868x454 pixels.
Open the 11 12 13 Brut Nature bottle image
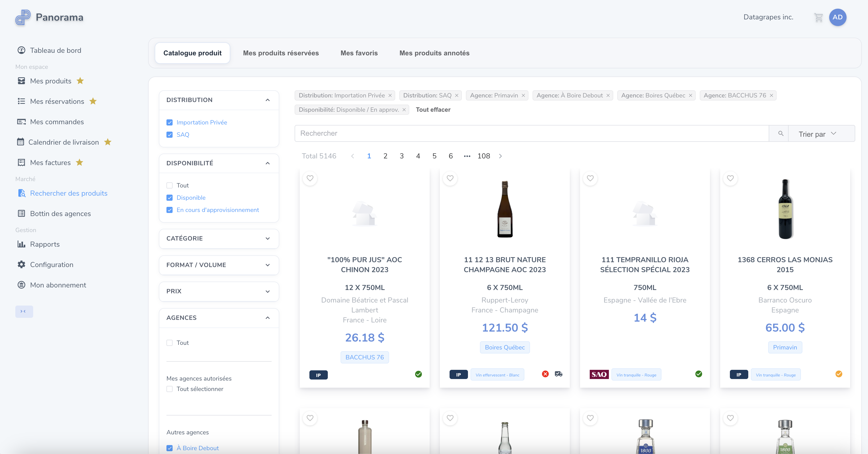[505, 209]
